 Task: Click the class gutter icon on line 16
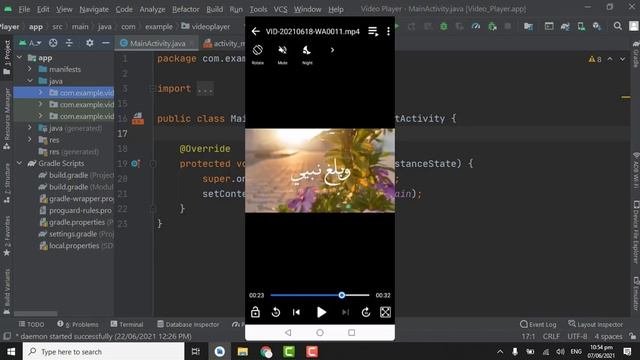pyautogui.click(x=138, y=119)
